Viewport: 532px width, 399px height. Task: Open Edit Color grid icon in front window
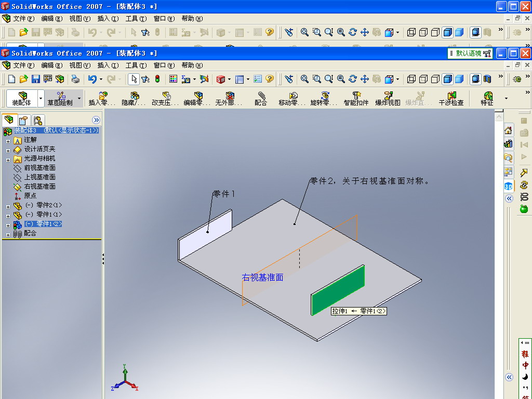point(173,79)
